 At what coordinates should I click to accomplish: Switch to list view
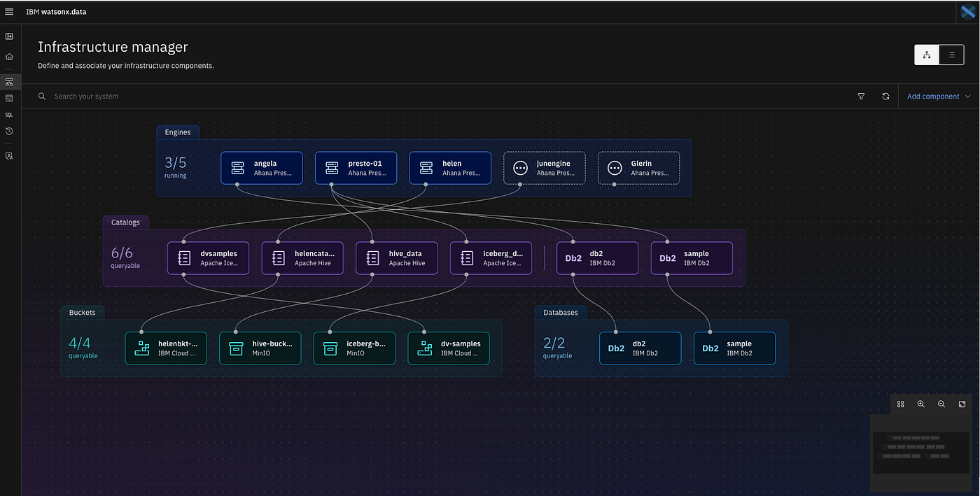pyautogui.click(x=951, y=55)
